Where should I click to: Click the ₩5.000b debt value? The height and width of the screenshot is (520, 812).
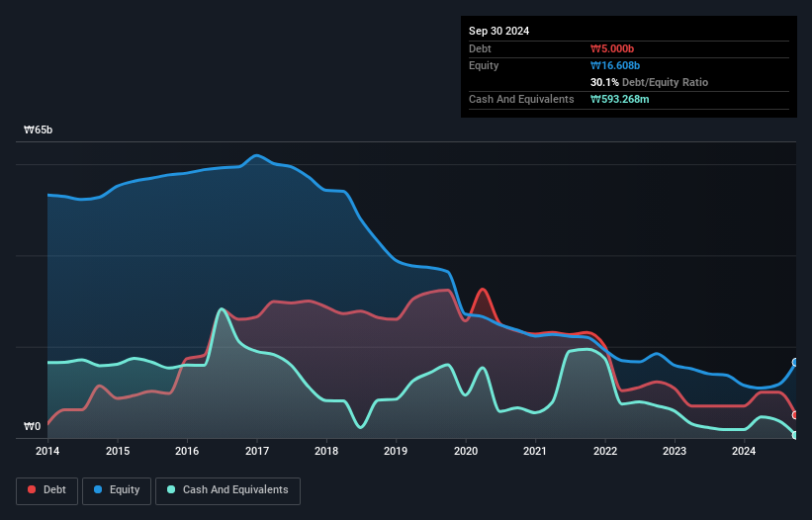pos(612,48)
